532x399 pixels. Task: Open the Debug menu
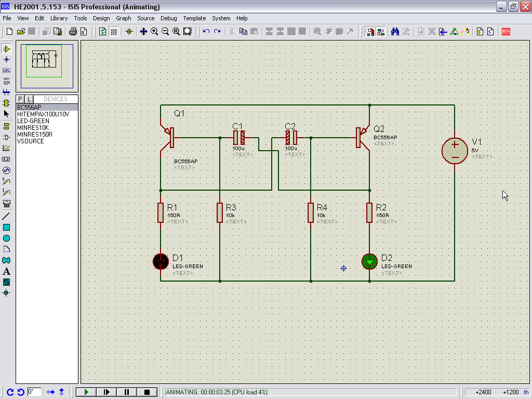[168, 18]
